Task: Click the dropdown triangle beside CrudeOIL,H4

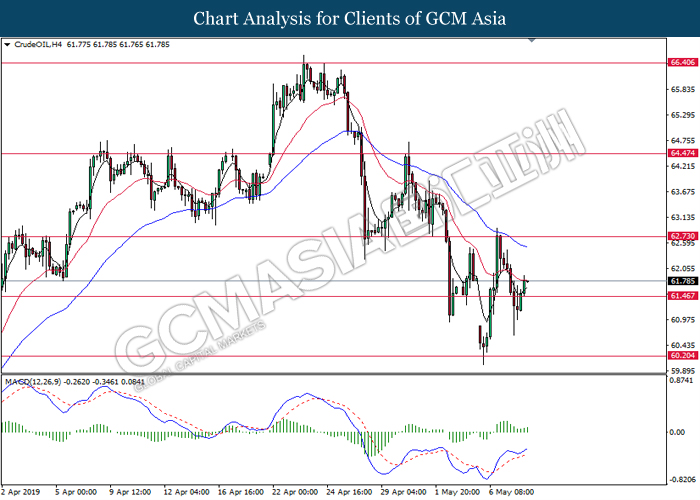Action: 7,45
